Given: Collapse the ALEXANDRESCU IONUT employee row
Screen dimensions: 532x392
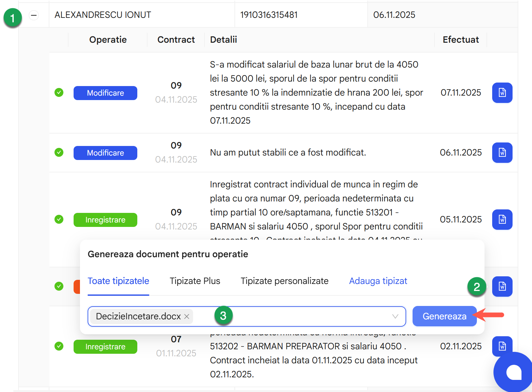Looking at the screenshot, I should point(33,15).
